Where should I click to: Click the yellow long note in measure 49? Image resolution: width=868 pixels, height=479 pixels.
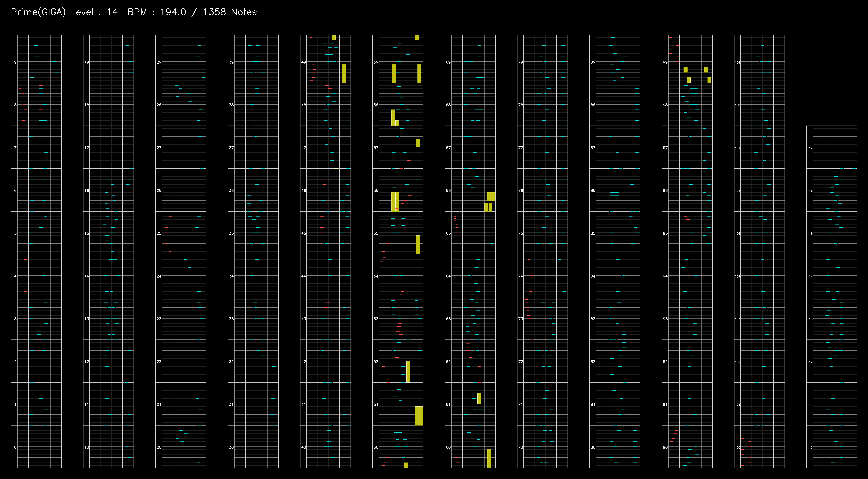(x=344, y=74)
